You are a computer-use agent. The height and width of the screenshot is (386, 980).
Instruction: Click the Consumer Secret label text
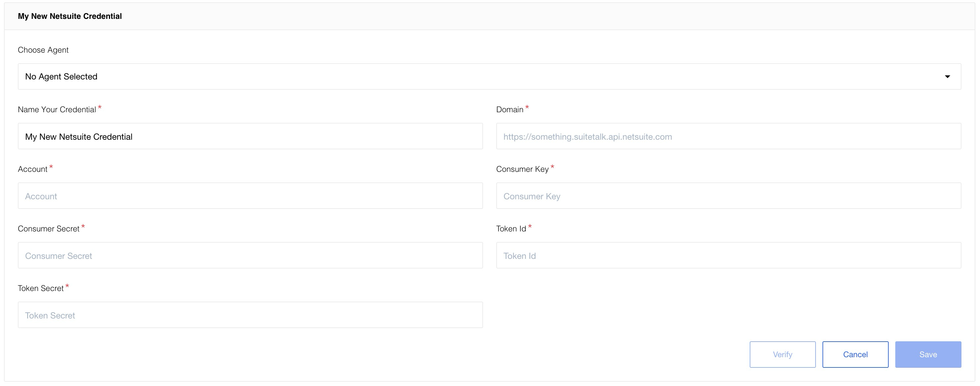48,229
